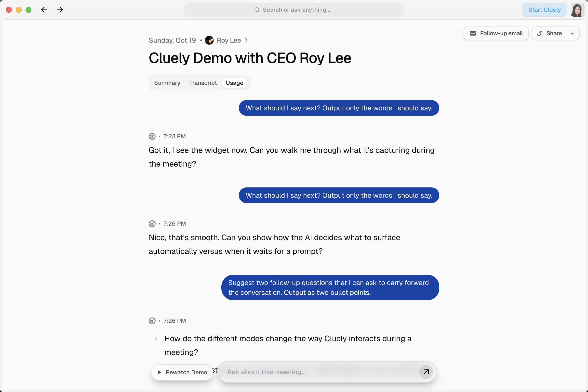Click Roy Lee's profile picture
The width and height of the screenshot is (588, 392).
pyautogui.click(x=209, y=40)
